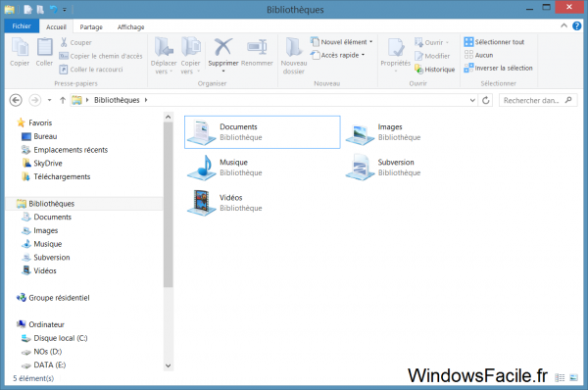Click the Supprimer X icon

tap(223, 47)
